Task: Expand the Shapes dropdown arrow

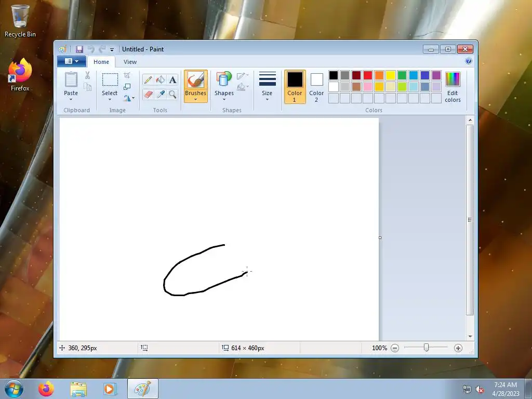Action: 224,99
